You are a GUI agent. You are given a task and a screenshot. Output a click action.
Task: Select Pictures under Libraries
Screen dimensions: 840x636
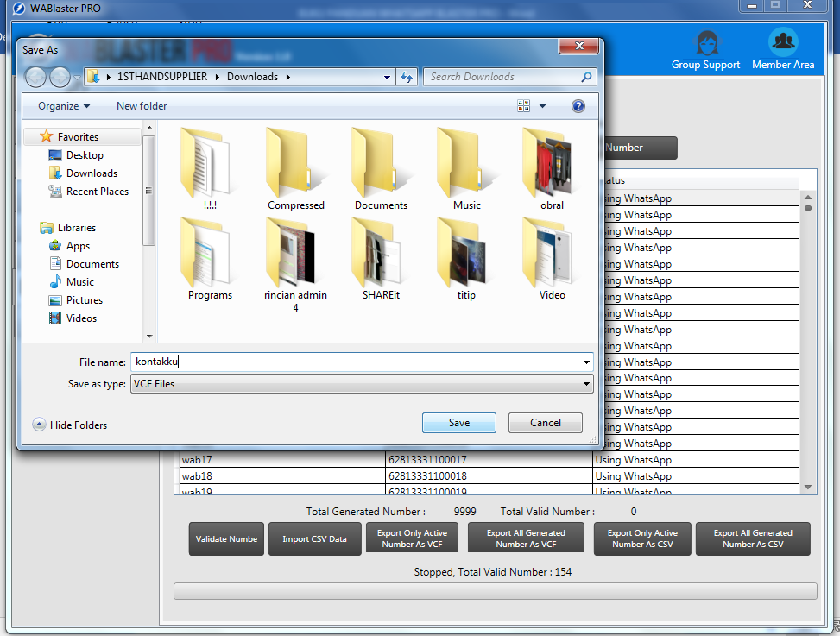tap(85, 300)
